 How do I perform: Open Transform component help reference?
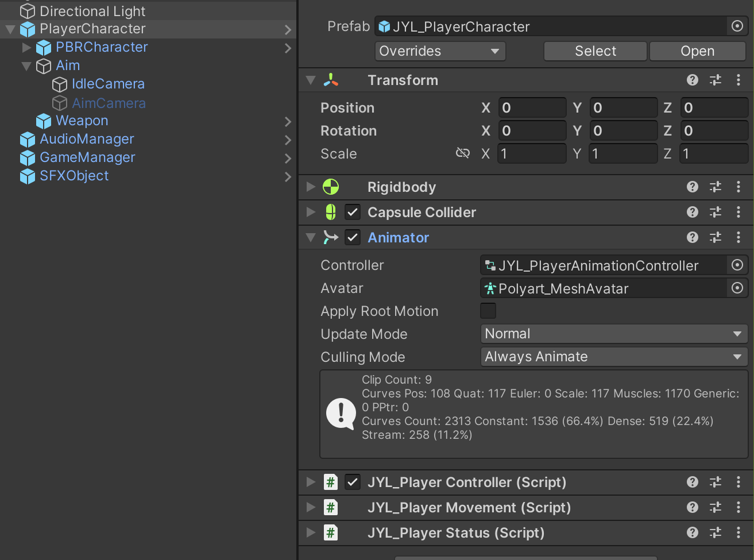[x=693, y=80]
